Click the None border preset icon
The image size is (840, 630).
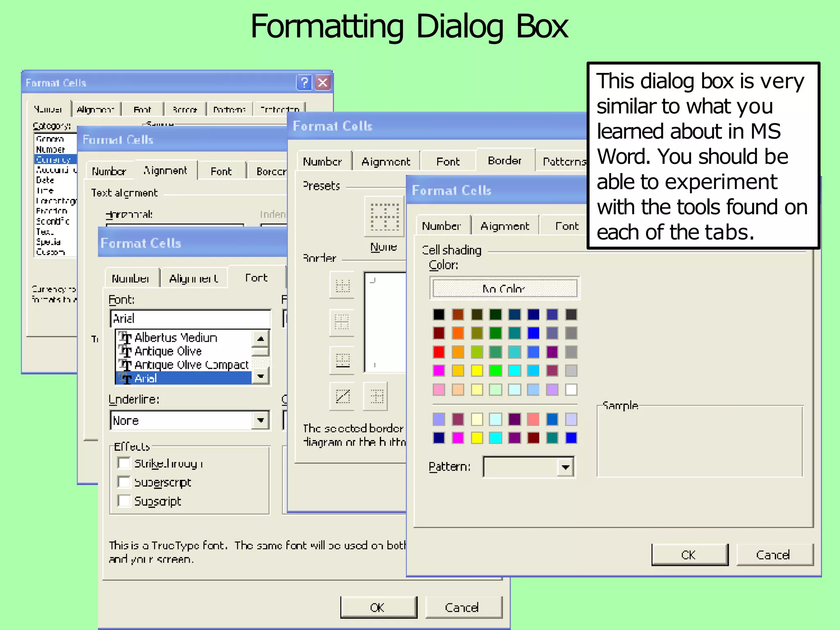[x=384, y=216]
